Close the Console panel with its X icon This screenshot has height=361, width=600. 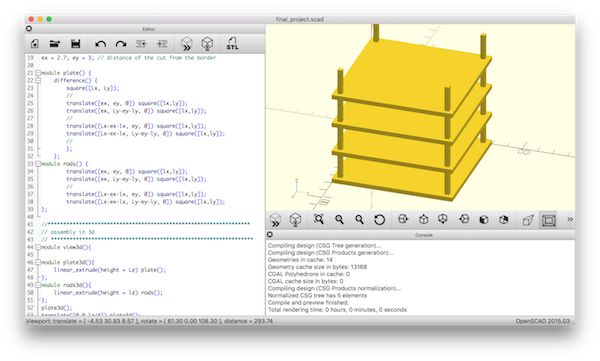tap(270, 234)
